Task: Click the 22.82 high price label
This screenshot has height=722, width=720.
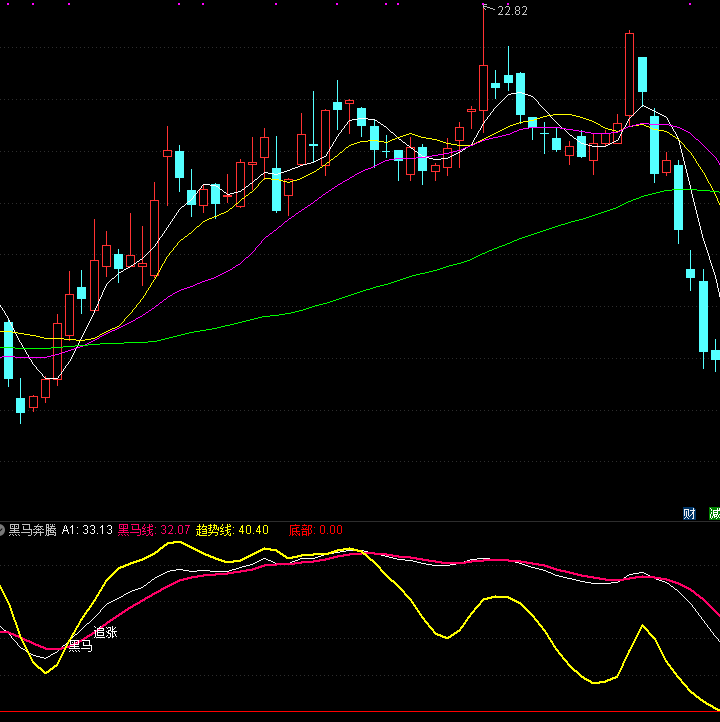Action: click(512, 11)
